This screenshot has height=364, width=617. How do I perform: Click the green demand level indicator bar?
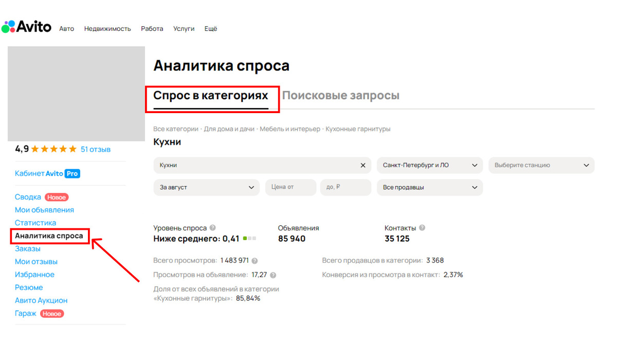[244, 238]
